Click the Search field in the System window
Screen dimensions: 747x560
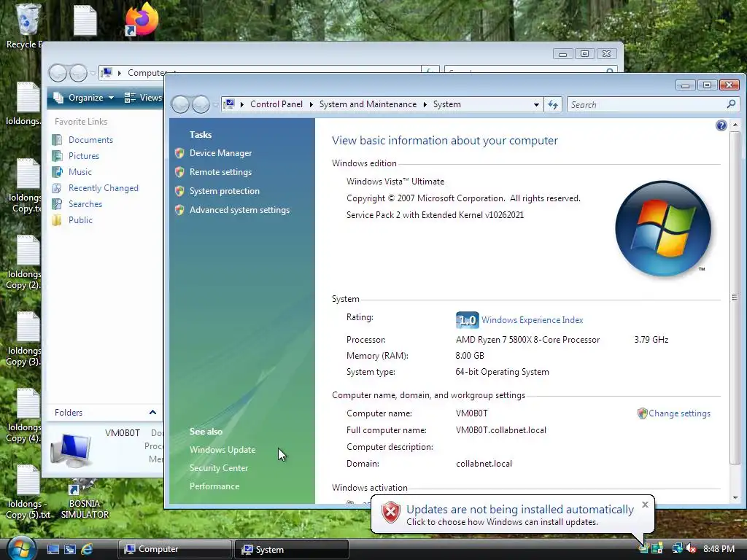point(653,104)
